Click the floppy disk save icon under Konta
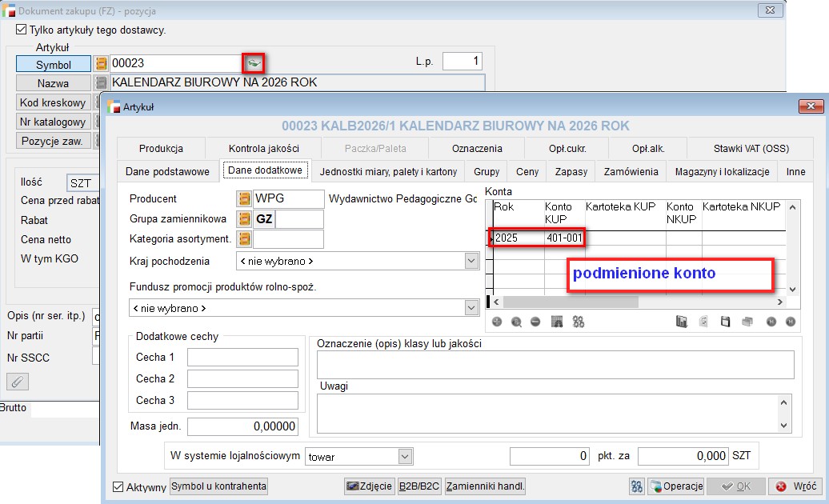Screen dimensions: 829x504 click(725, 322)
